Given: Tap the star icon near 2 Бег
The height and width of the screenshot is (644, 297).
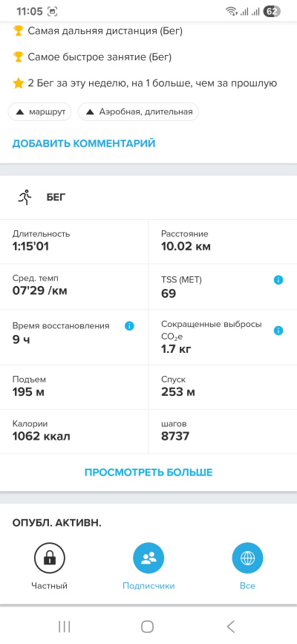Looking at the screenshot, I should click(x=18, y=83).
